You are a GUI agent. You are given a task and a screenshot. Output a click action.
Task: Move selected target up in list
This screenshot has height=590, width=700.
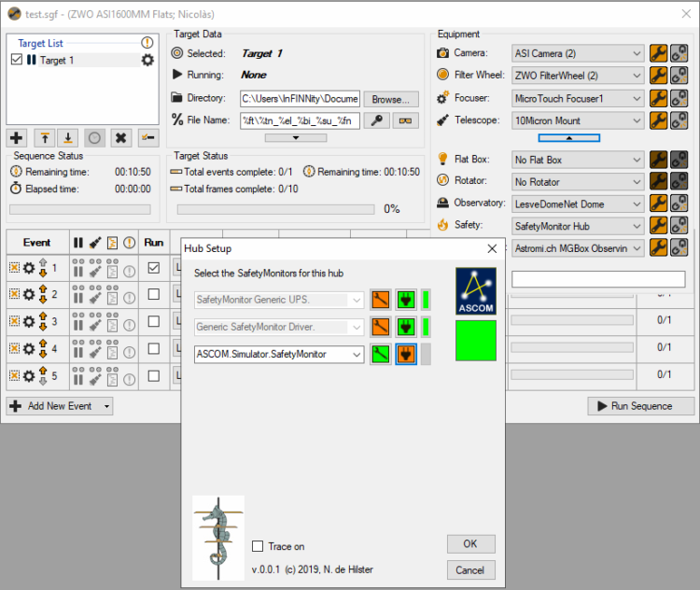[x=45, y=138]
